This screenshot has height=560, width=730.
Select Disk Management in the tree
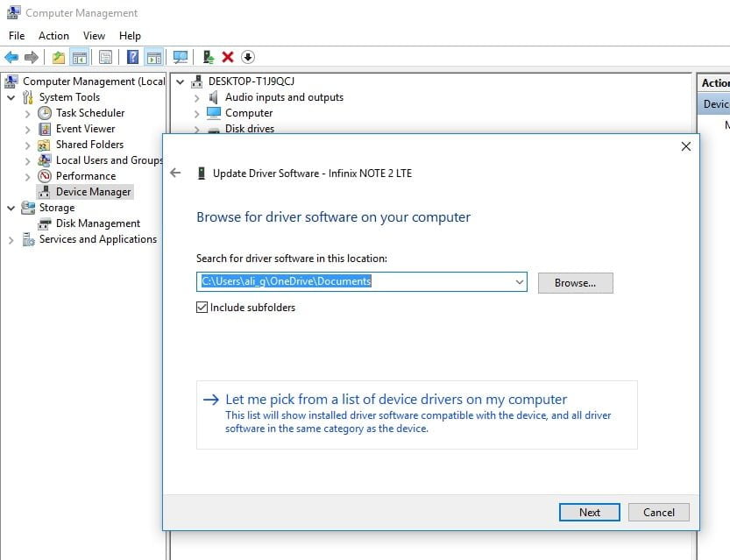(x=98, y=223)
